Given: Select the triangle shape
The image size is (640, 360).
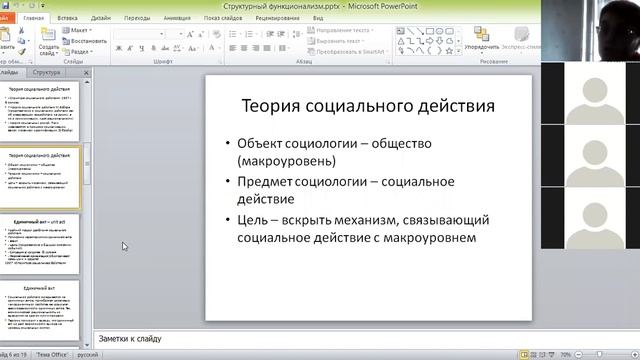Looking at the screenshot, I should coord(400,41).
